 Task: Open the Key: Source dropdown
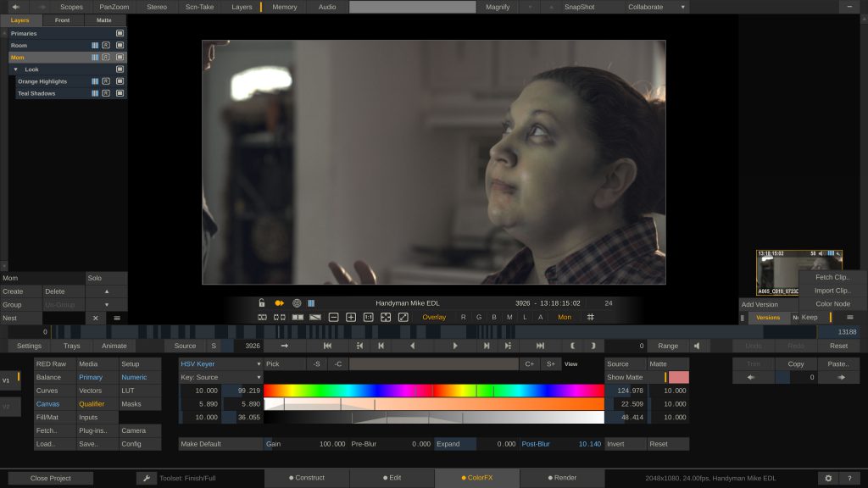220,377
